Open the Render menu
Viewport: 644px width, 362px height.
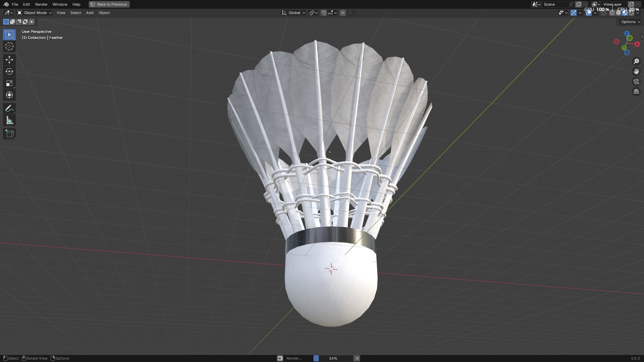click(41, 4)
